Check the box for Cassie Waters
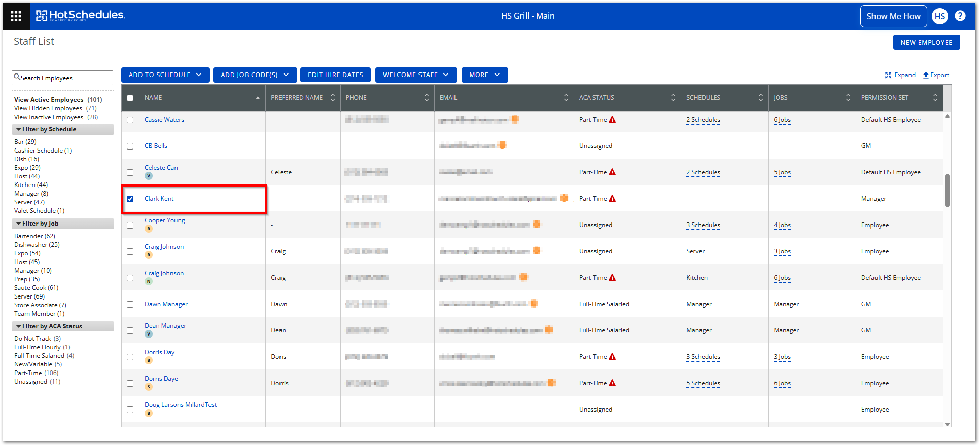This screenshot has width=980, height=446. pos(130,120)
